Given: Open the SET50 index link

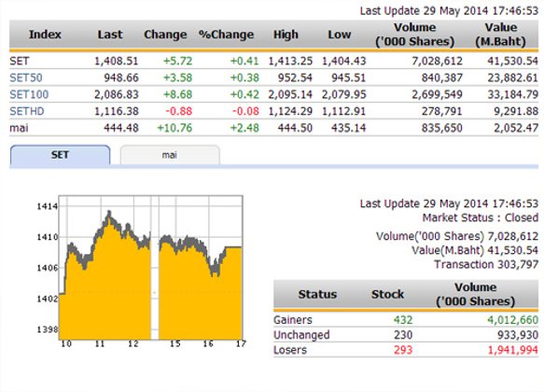Looking at the screenshot, I should pyautogui.click(x=26, y=77).
